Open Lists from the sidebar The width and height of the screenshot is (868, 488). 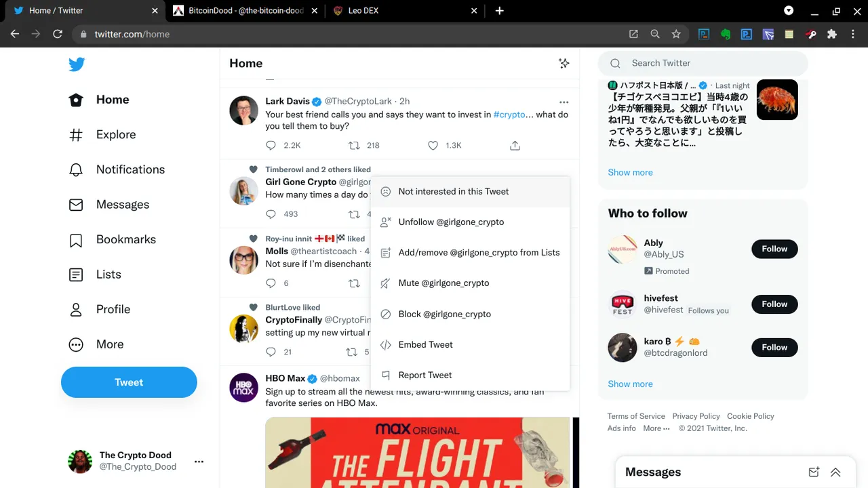point(95,274)
